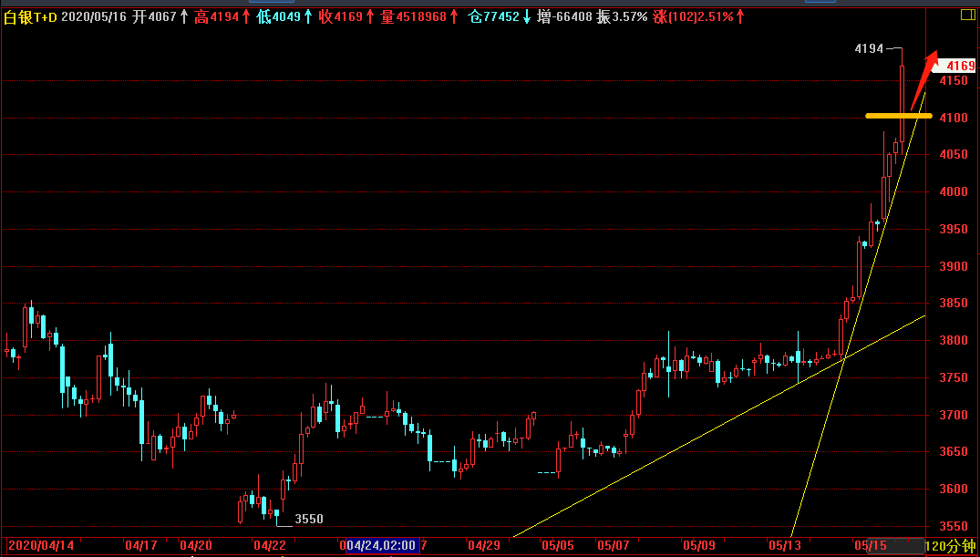
Task: Click the 04/17 date on time axis
Action: 140,546
